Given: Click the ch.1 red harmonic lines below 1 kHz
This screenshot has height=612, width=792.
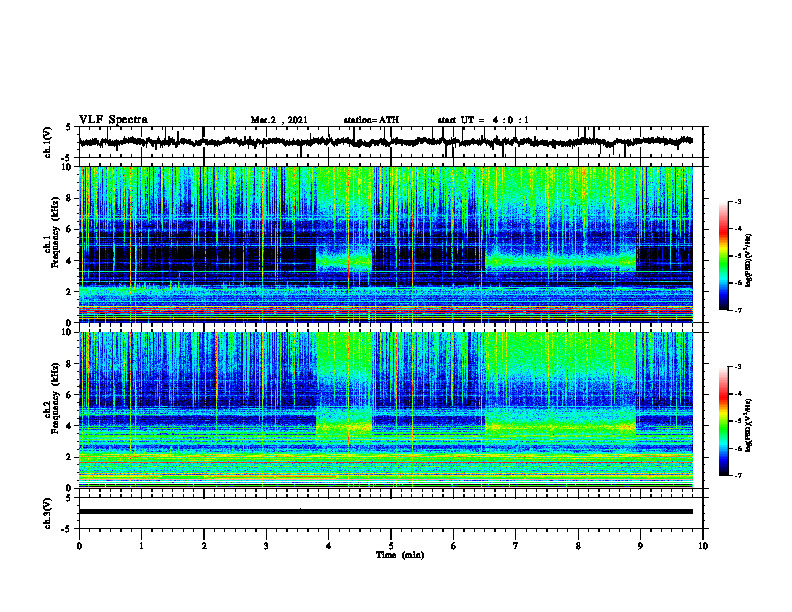Looking at the screenshot, I should pos(385,310).
